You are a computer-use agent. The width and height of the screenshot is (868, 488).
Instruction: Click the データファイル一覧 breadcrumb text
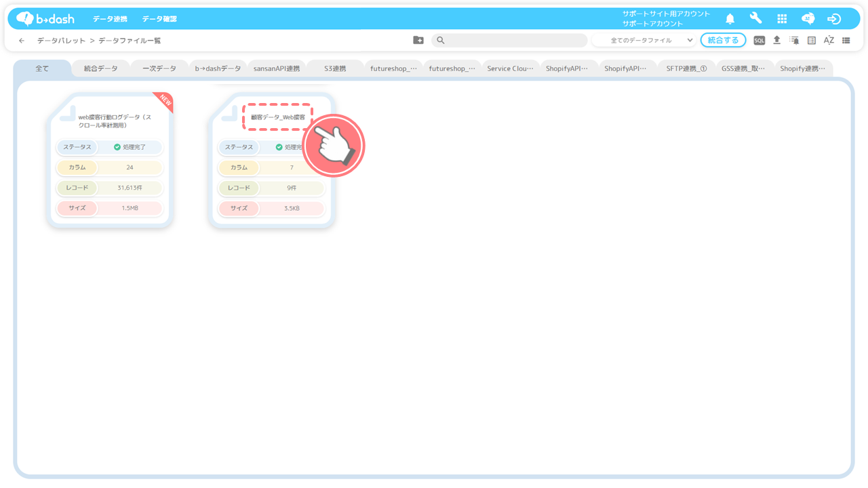tap(130, 41)
